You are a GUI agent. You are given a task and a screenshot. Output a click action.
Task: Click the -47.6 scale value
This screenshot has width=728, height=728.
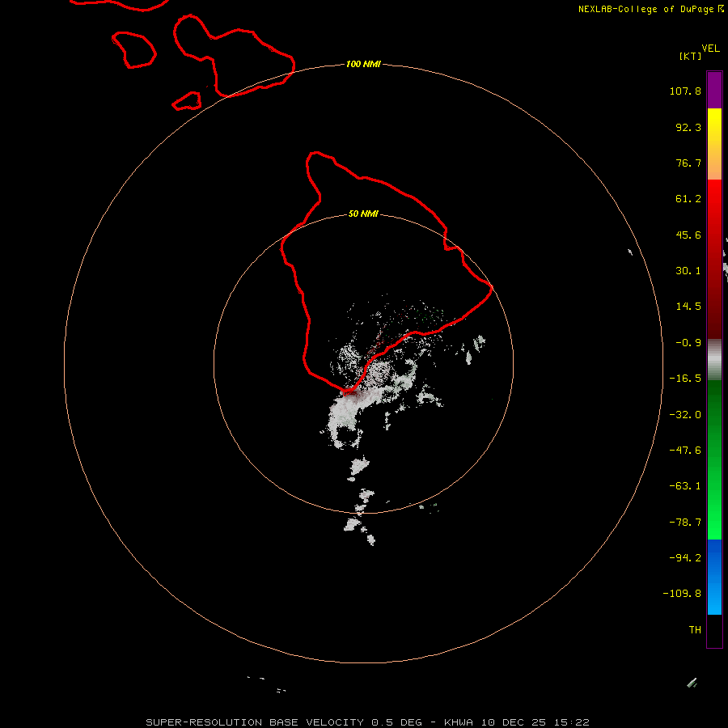point(685,451)
